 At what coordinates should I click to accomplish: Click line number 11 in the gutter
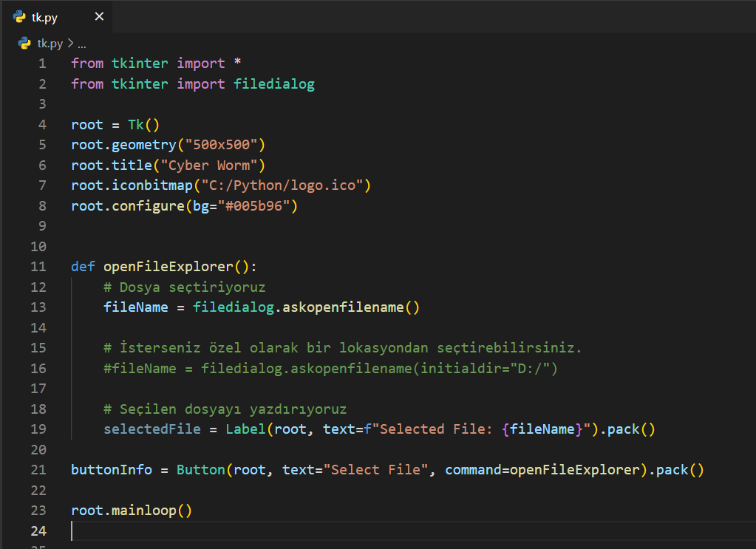point(38,266)
